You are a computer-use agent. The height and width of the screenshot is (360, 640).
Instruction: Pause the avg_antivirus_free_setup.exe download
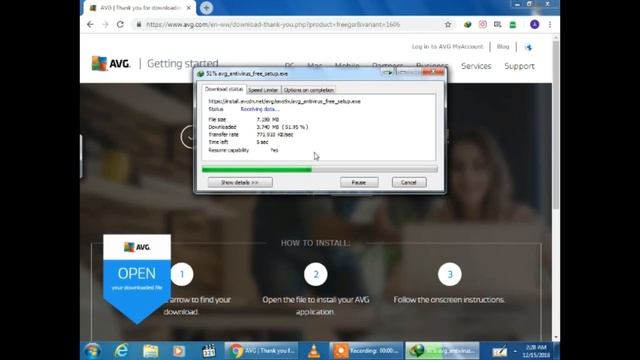pyautogui.click(x=359, y=182)
